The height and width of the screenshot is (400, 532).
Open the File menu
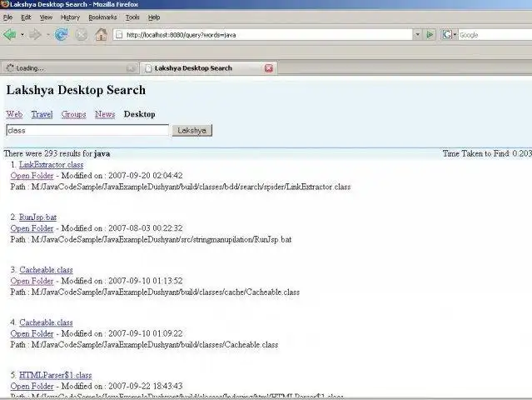(7, 17)
